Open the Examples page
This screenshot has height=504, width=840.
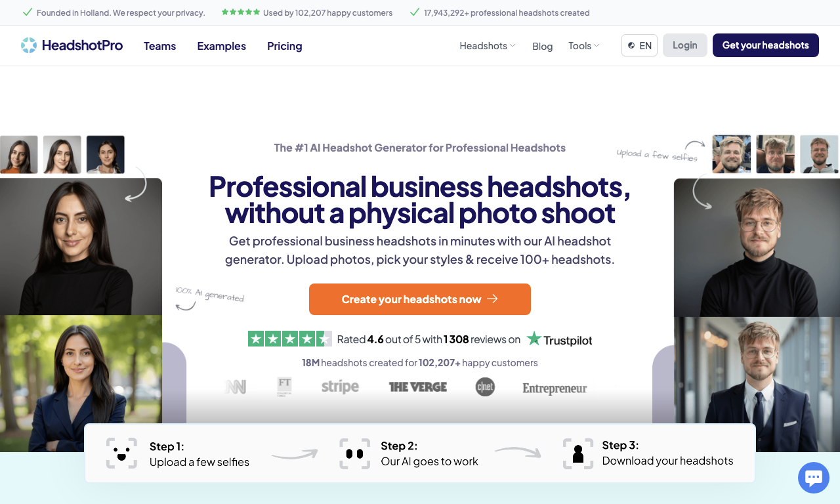(x=222, y=46)
